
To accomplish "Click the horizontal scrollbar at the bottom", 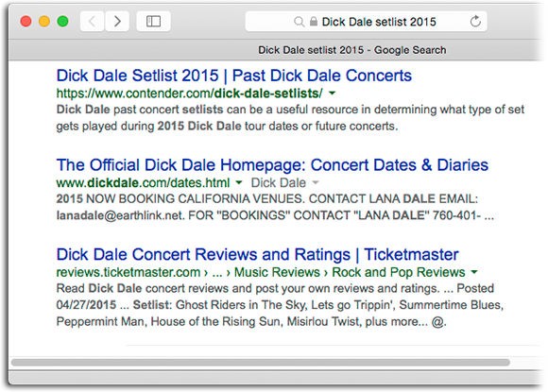I will point(261,363).
